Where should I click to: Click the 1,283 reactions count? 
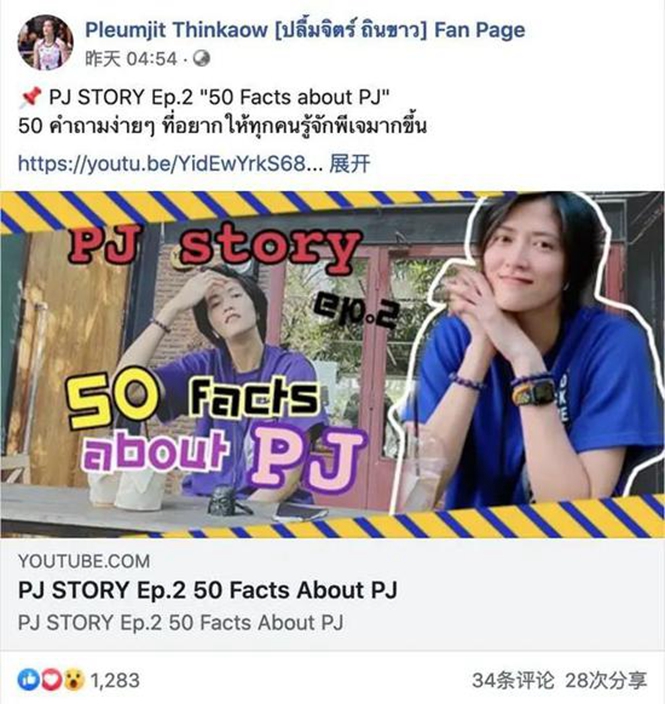tap(115, 680)
